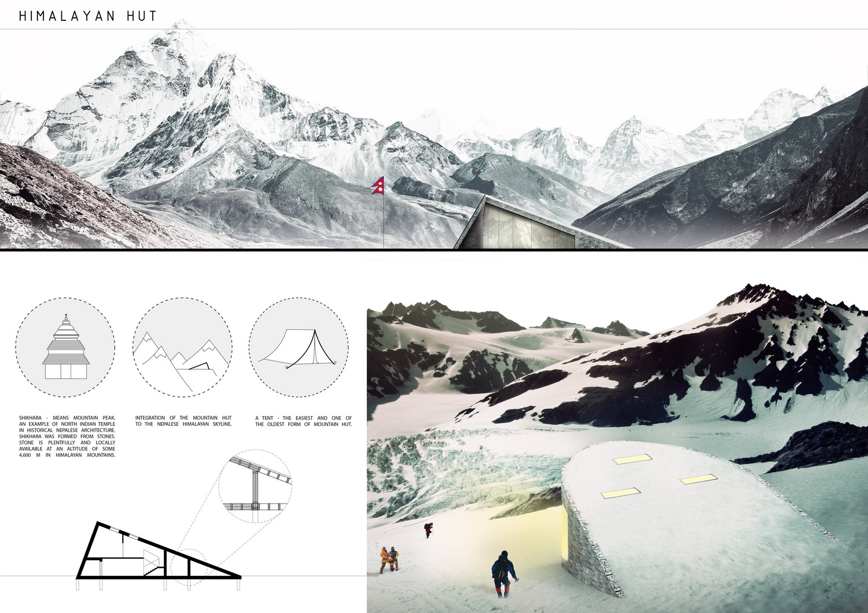Click the Shikhara description paragraph
Viewport: 868px width, 613px height.
pyautogui.click(x=67, y=436)
